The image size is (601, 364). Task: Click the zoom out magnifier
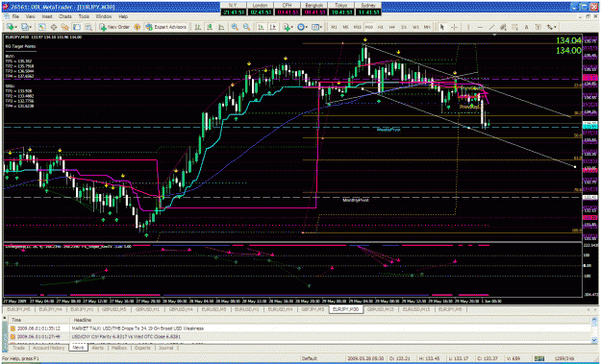[x=246, y=27]
